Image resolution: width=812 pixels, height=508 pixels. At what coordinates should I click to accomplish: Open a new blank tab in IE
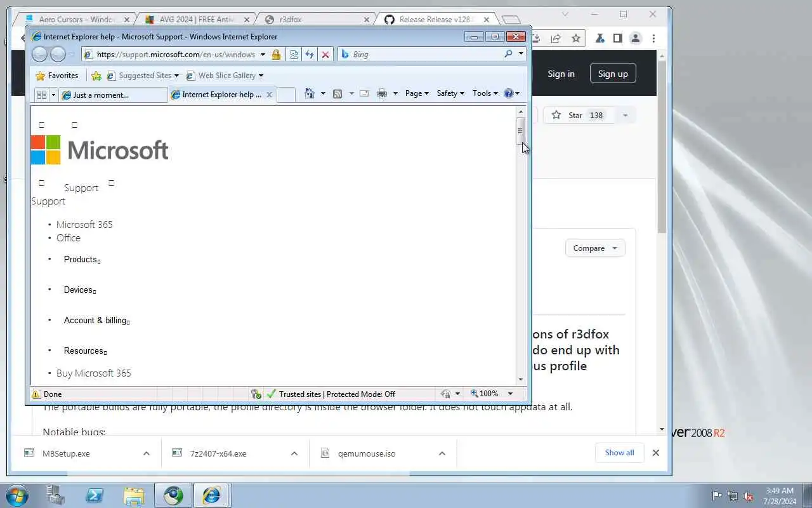(x=286, y=94)
